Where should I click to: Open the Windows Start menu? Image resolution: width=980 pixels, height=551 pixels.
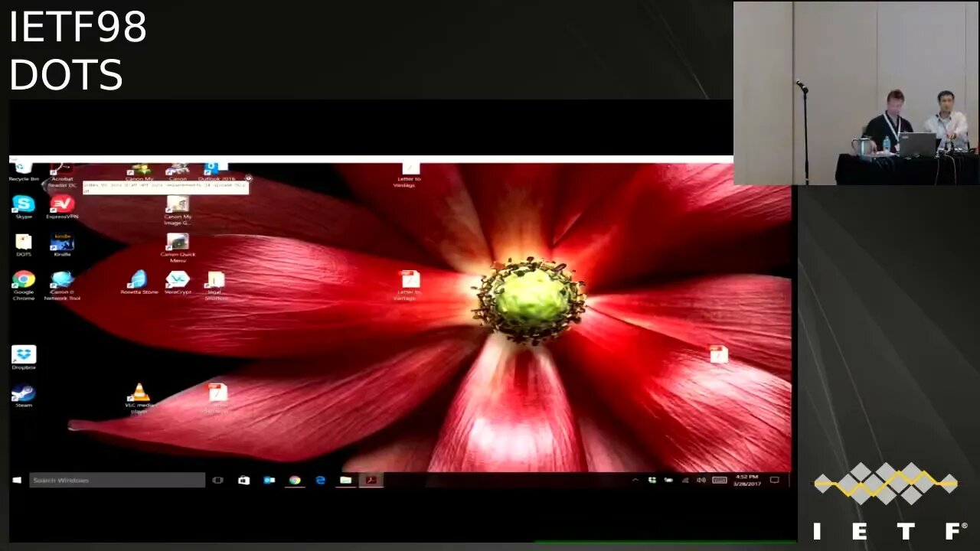coord(17,480)
